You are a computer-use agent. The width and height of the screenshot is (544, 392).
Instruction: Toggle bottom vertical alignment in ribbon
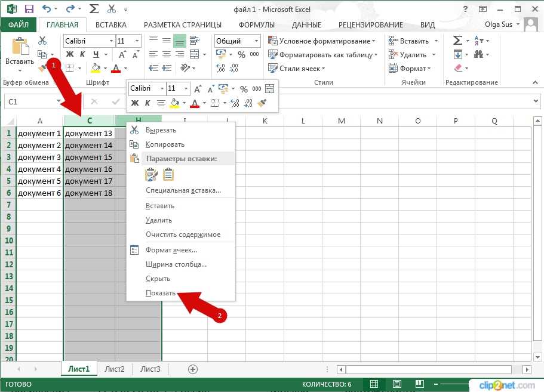click(x=180, y=41)
